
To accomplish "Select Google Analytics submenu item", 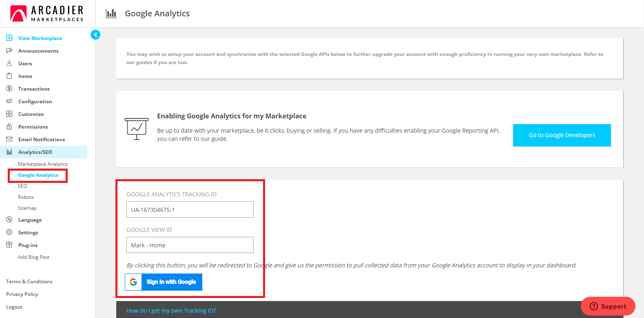I will tap(38, 175).
